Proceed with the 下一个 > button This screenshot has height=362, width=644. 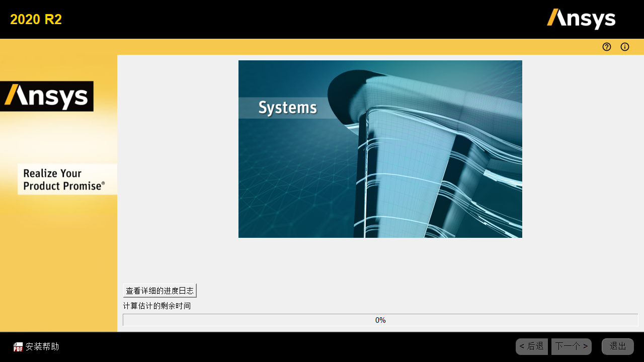point(572,346)
